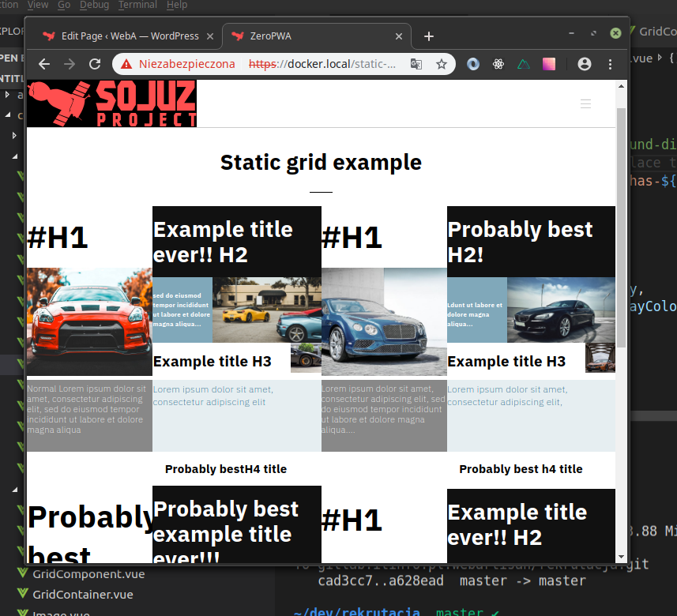Click 'Probably bestH4 title' text
Screen dimensions: 677x616
pos(226,469)
